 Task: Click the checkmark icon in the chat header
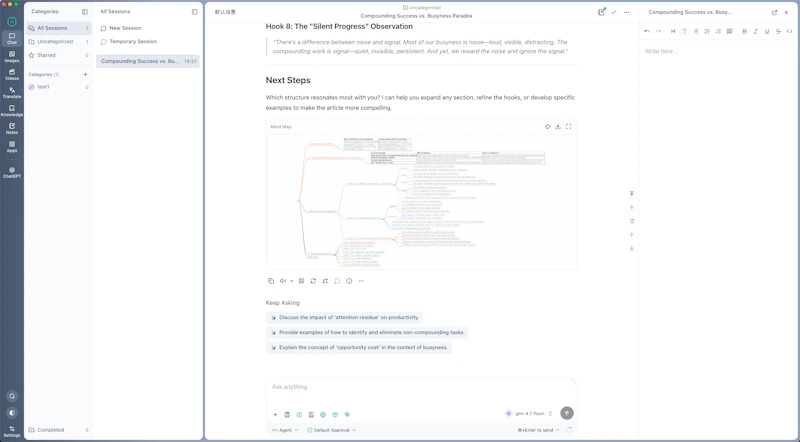pos(614,12)
